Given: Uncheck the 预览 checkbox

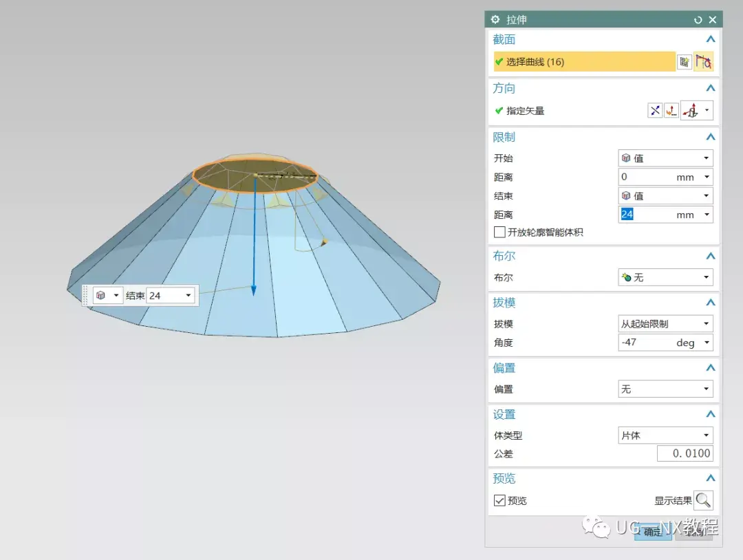Looking at the screenshot, I should coord(499,500).
